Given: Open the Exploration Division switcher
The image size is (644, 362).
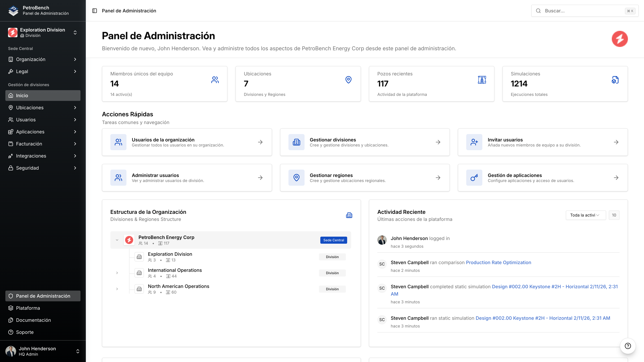Looking at the screenshot, I should click(43, 33).
